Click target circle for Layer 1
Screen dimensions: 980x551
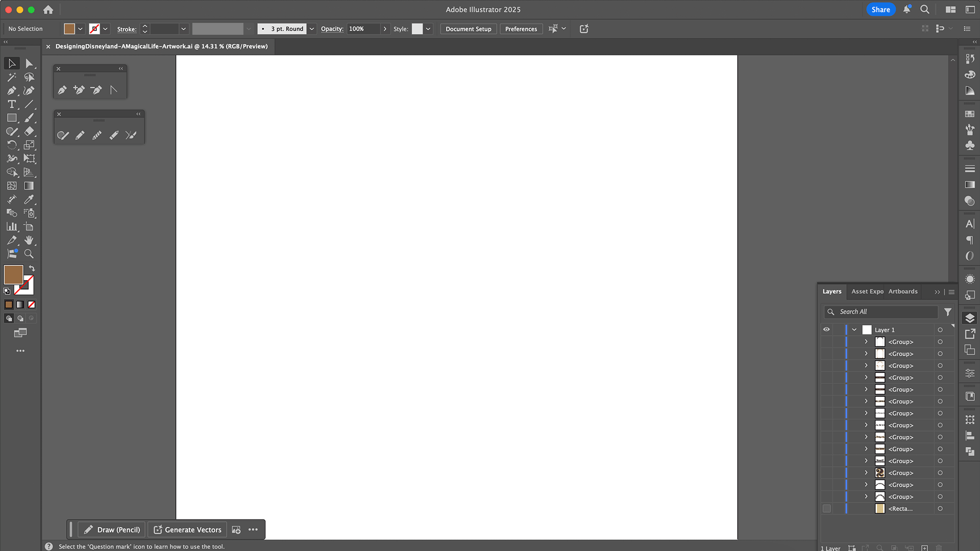coord(940,330)
